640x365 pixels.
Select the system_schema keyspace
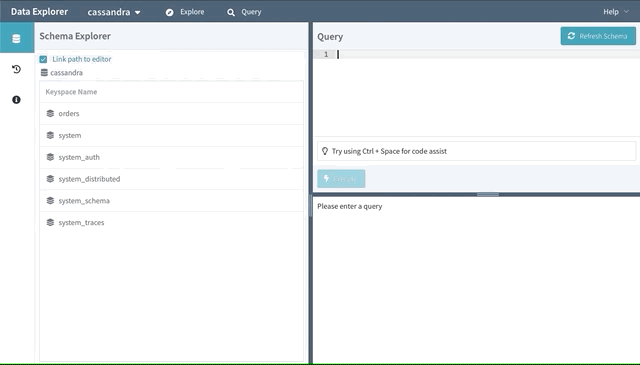pos(171,200)
